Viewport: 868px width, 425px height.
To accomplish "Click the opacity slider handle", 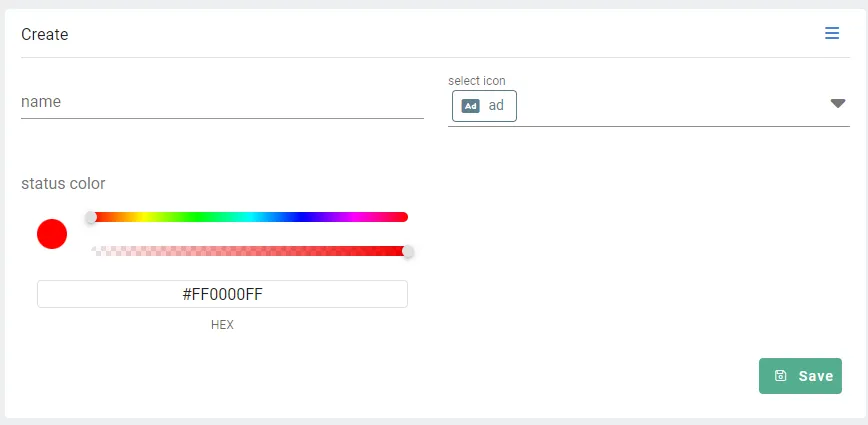I will (408, 252).
